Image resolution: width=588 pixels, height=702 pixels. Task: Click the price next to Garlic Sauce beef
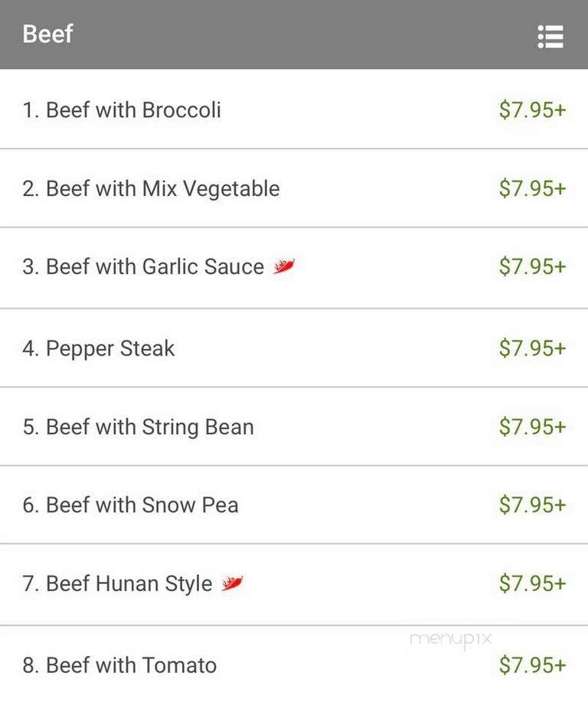pos(532,266)
